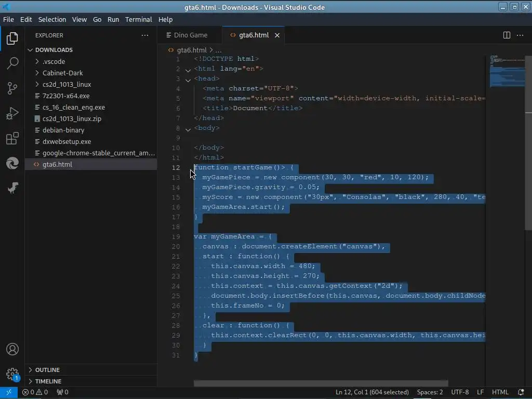
Task: Click the ports forwarded status indicator
Action: point(62,392)
